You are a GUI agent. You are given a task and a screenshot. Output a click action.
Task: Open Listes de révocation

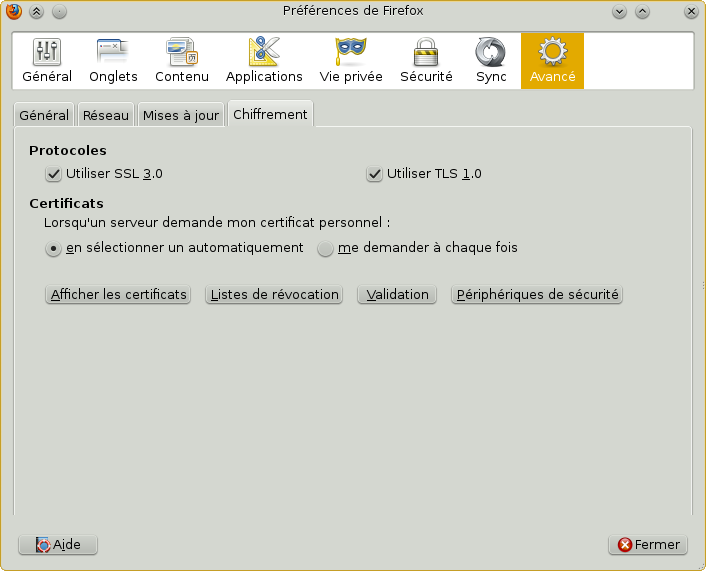click(x=274, y=295)
